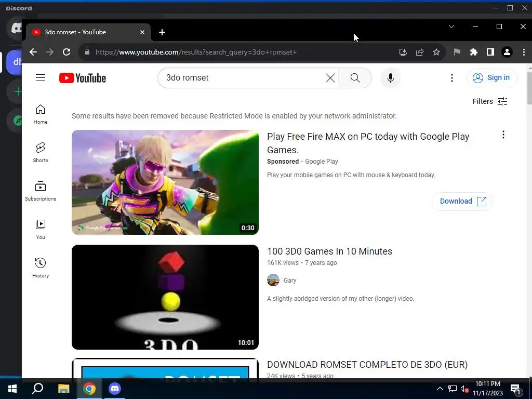532x399 pixels.
Task: Open History in the sidebar
Action: 41,268
